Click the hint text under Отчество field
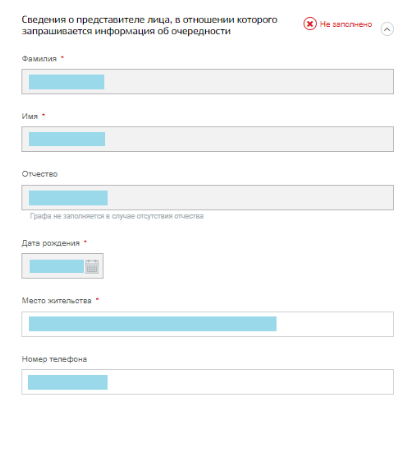This screenshot has width=420, height=472. coord(117,216)
